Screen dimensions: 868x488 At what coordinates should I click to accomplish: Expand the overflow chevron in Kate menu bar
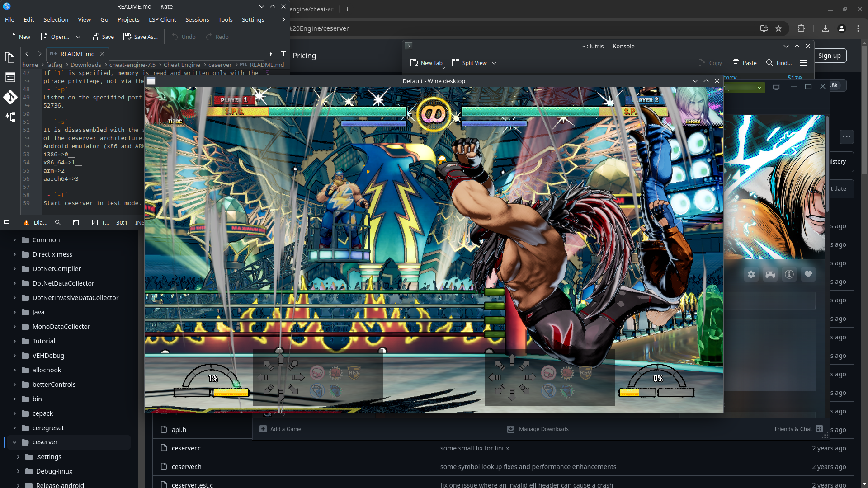pos(283,19)
